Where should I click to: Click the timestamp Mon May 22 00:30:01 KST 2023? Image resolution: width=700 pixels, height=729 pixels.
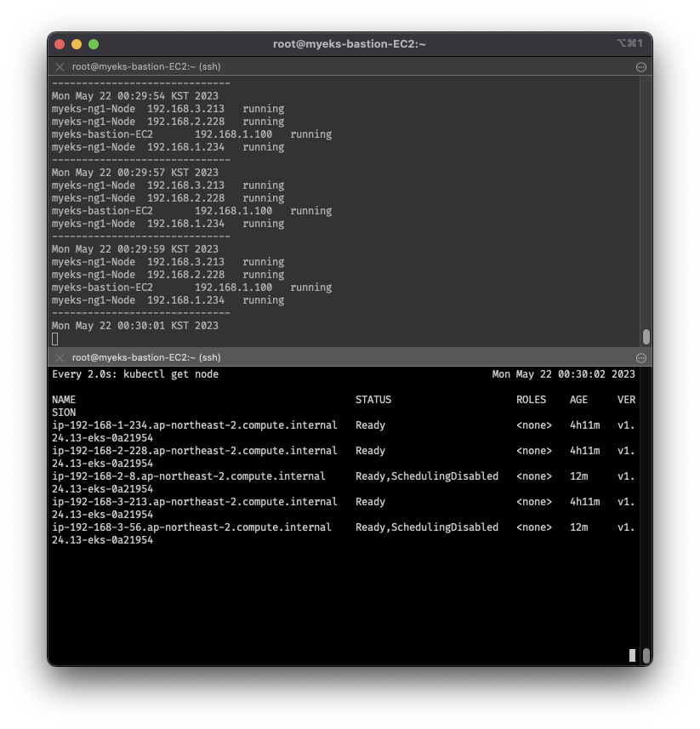134,326
